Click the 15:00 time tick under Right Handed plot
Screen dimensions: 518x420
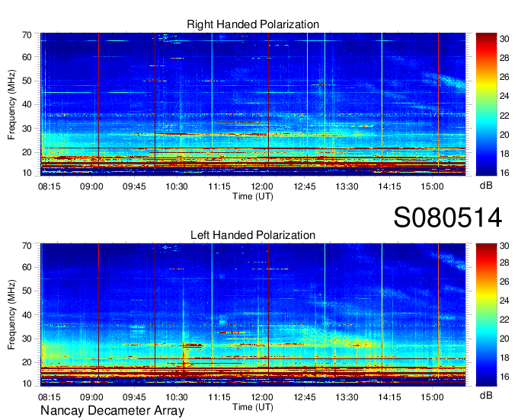(432, 186)
